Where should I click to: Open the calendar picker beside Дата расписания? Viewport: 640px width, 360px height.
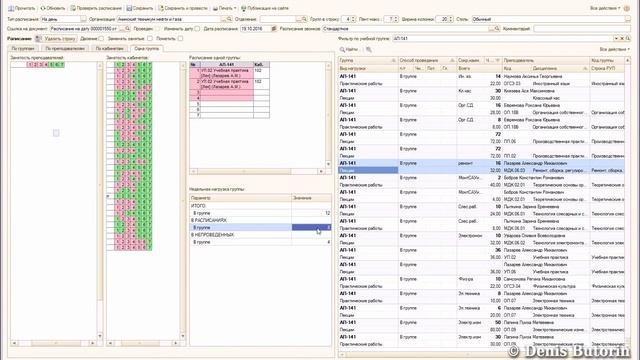tap(274, 29)
